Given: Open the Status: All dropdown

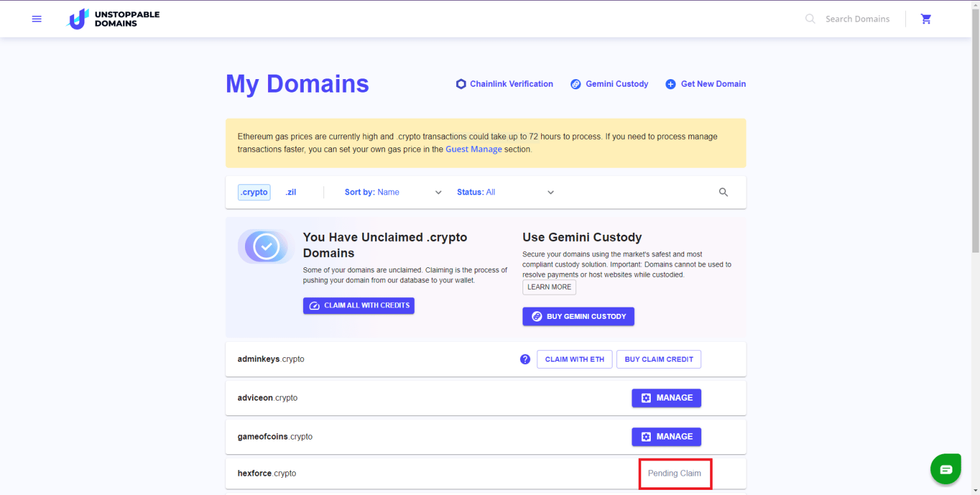Looking at the screenshot, I should coord(504,191).
